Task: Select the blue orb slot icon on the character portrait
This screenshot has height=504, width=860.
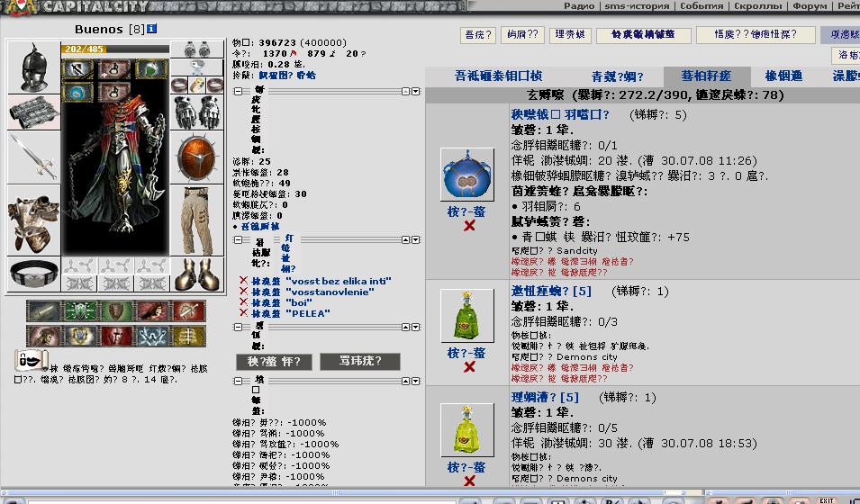Action: (77, 92)
